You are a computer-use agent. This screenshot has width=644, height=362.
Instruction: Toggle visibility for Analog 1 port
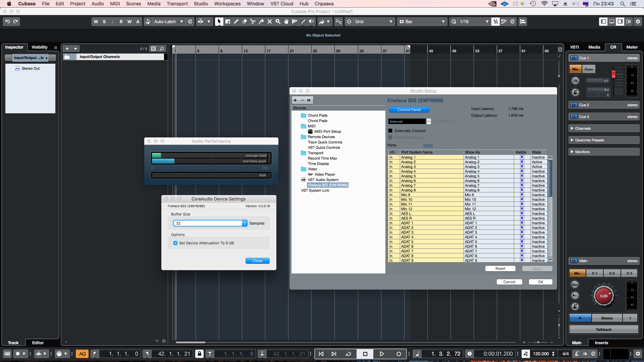[522, 157]
